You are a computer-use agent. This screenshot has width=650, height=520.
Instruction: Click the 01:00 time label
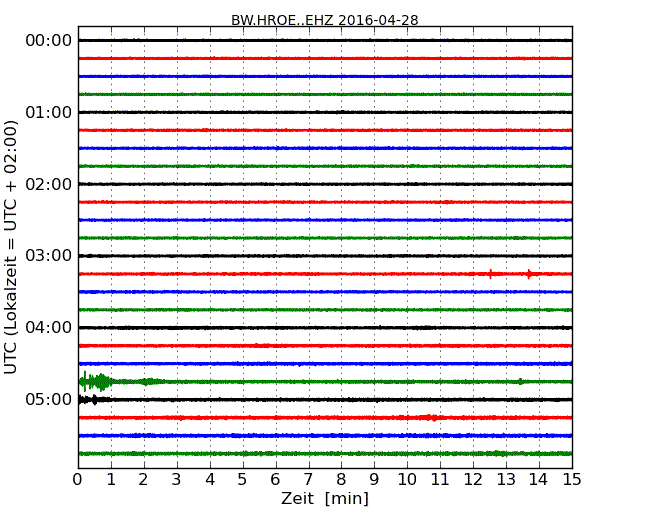coord(49,112)
